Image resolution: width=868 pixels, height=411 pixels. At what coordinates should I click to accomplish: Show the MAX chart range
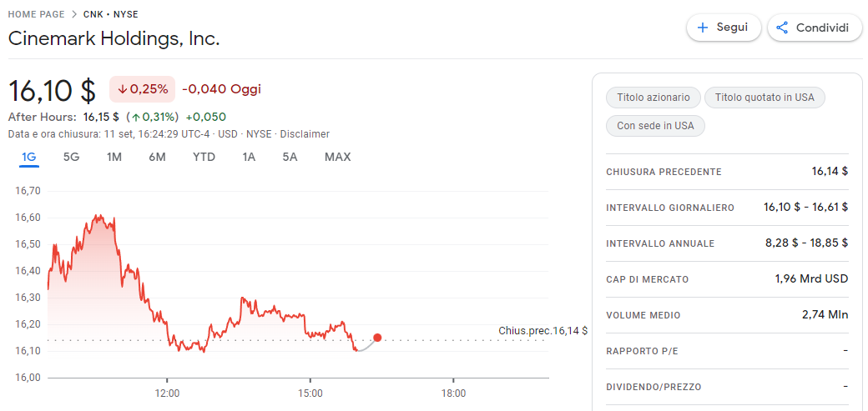point(338,157)
